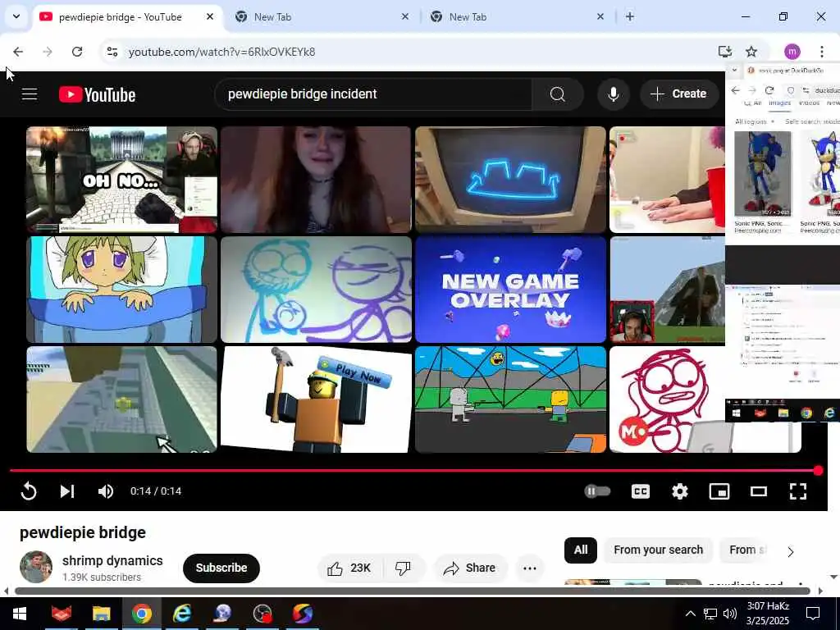Go forward in browser history
The width and height of the screenshot is (840, 630).
pos(48,52)
